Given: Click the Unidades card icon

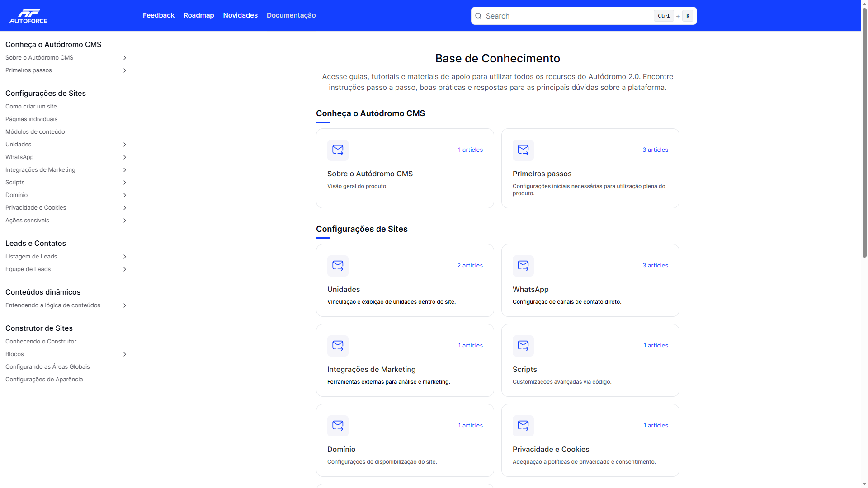Looking at the screenshot, I should click(338, 266).
